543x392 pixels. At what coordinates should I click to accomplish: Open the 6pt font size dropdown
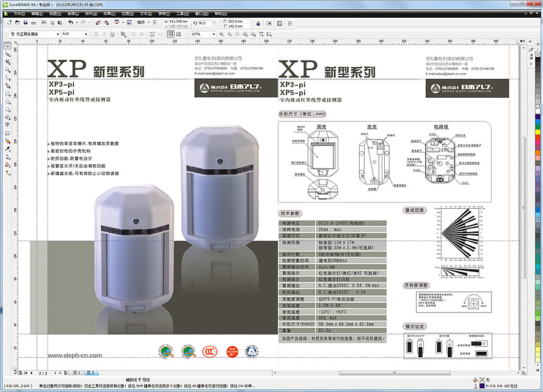[x=86, y=35]
